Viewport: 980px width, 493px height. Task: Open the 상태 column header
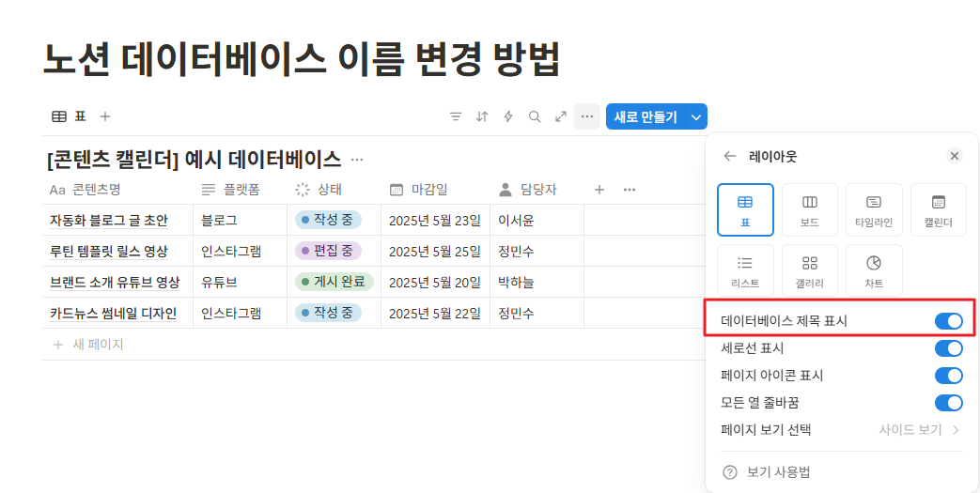click(x=334, y=190)
